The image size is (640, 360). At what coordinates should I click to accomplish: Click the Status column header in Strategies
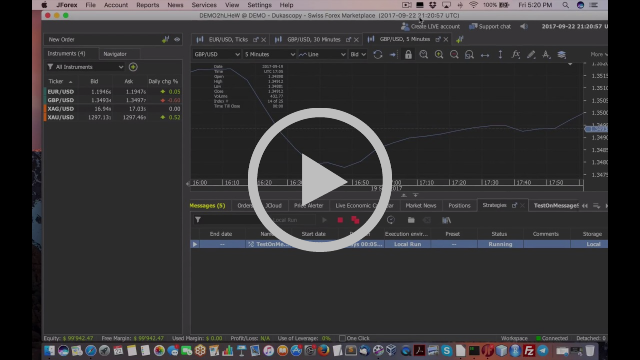pos(499,234)
